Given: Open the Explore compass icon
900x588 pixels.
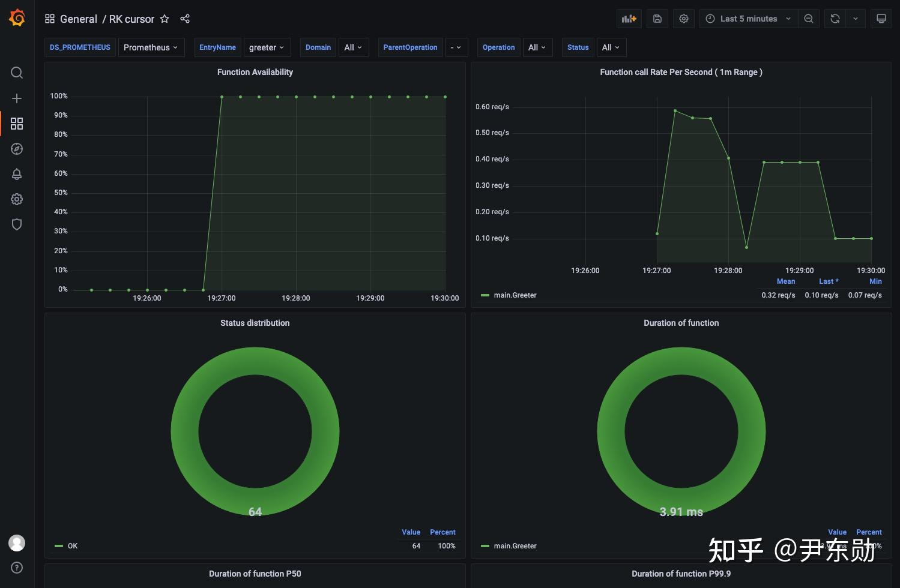Looking at the screenshot, I should tap(17, 149).
